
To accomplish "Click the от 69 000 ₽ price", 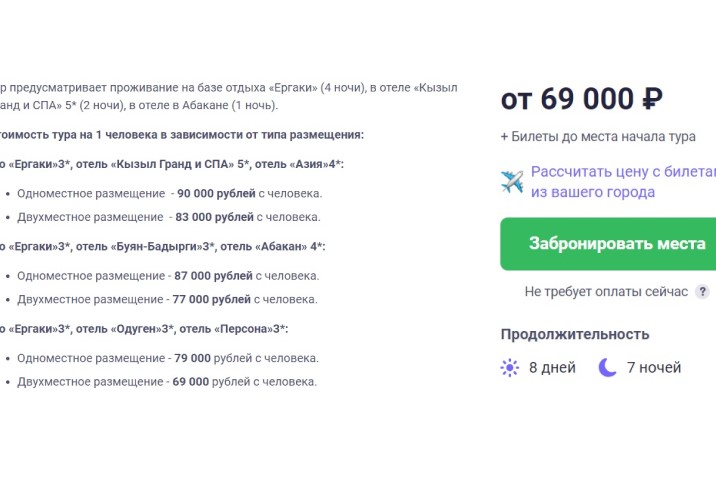I will coord(581,99).
